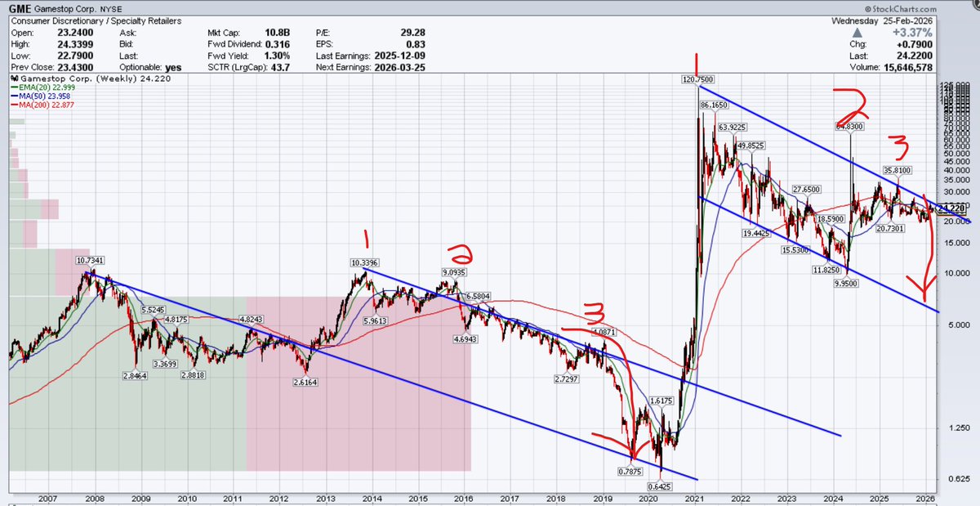Click the 20.7301 price label
The width and height of the screenshot is (980, 506).
point(891,229)
